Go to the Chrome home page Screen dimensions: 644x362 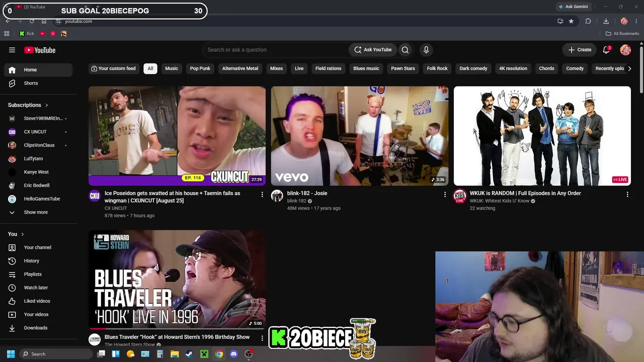[44, 21]
